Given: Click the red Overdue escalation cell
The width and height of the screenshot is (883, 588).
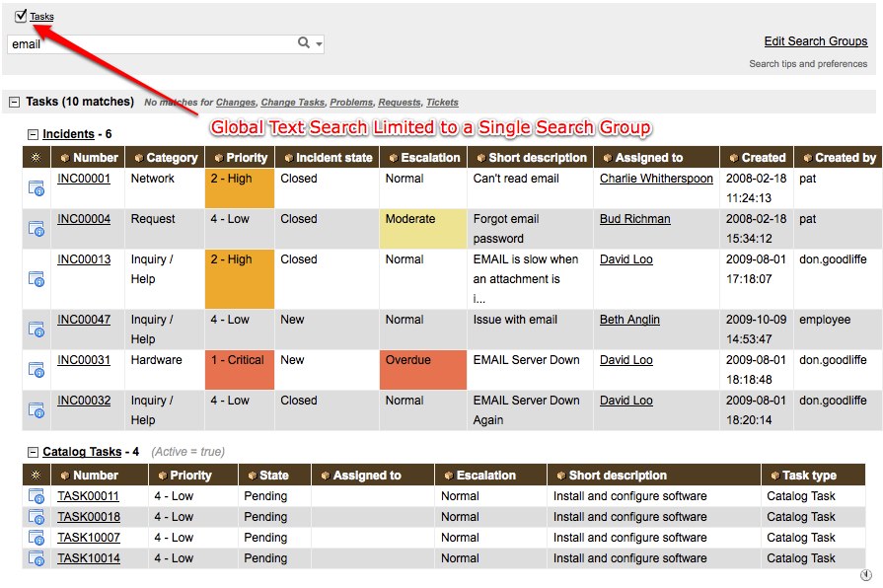Looking at the screenshot, I should [x=420, y=369].
